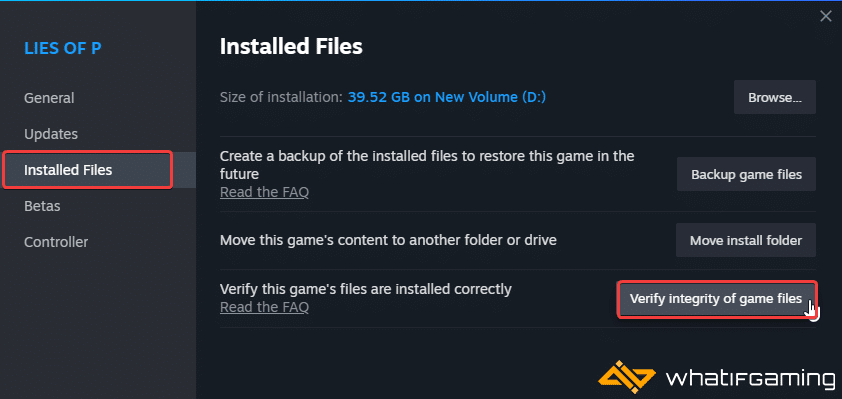The height and width of the screenshot is (399, 842).
Task: Switch to the Updates tab
Action: pos(51,134)
